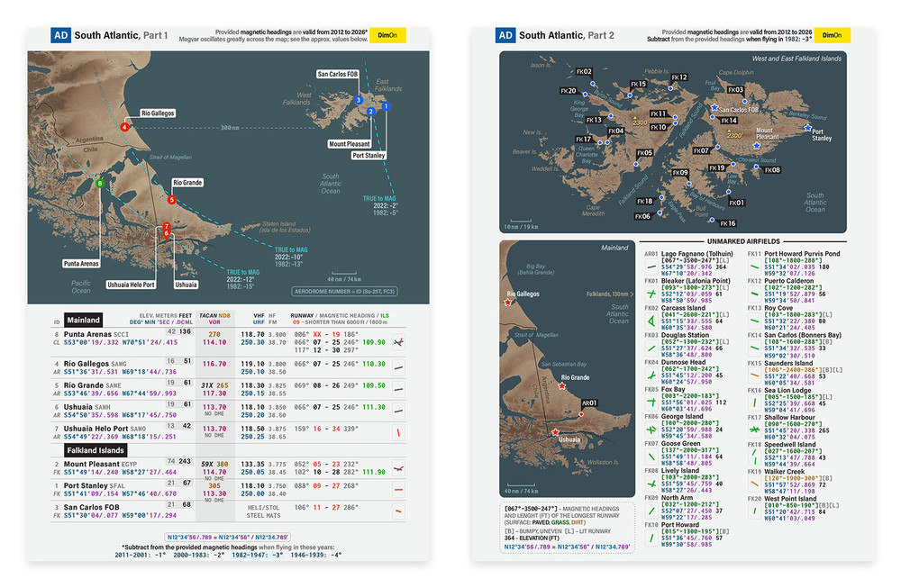
Task: Select Douglas Station airfield entry name
Action: [x=685, y=335]
